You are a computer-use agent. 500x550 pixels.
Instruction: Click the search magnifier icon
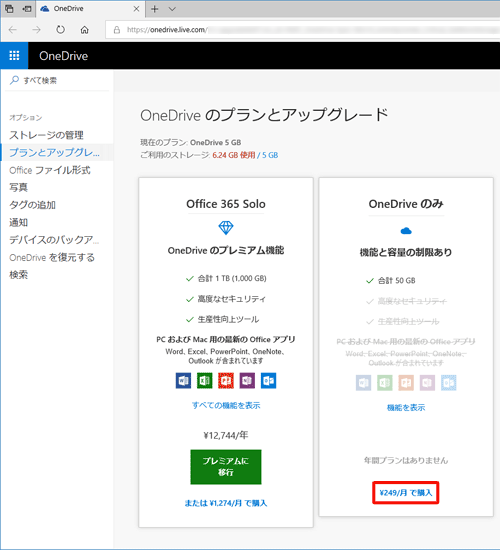point(14,80)
